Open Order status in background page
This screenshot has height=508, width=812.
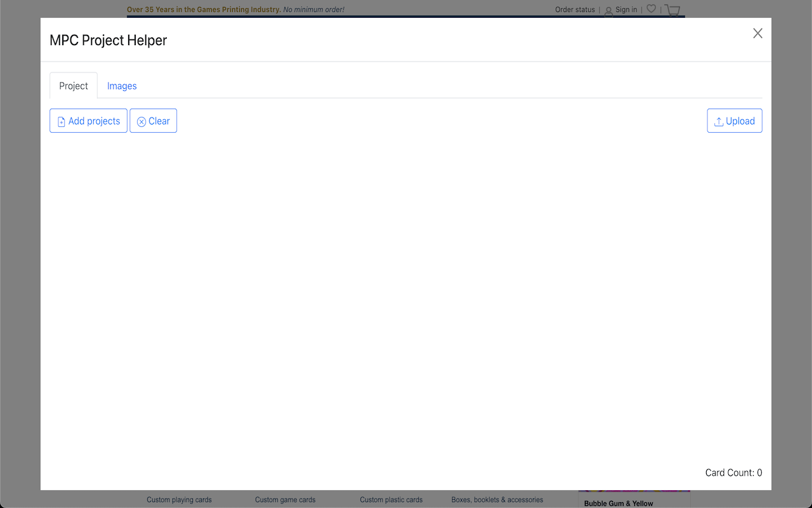(575, 10)
